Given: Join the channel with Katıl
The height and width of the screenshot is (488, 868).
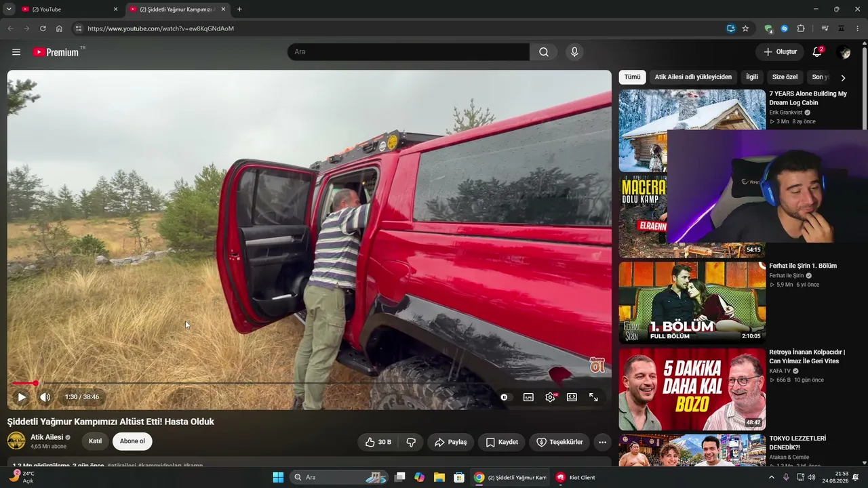Looking at the screenshot, I should (x=96, y=441).
